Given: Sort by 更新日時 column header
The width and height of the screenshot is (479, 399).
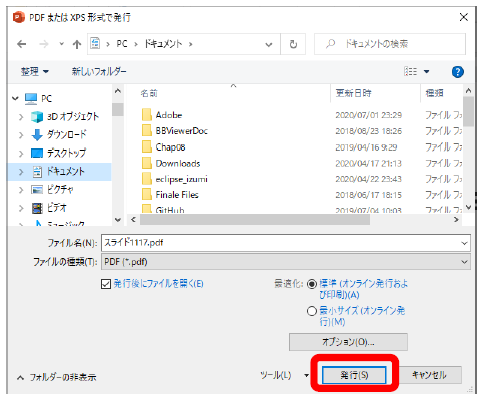Looking at the screenshot, I should (353, 93).
